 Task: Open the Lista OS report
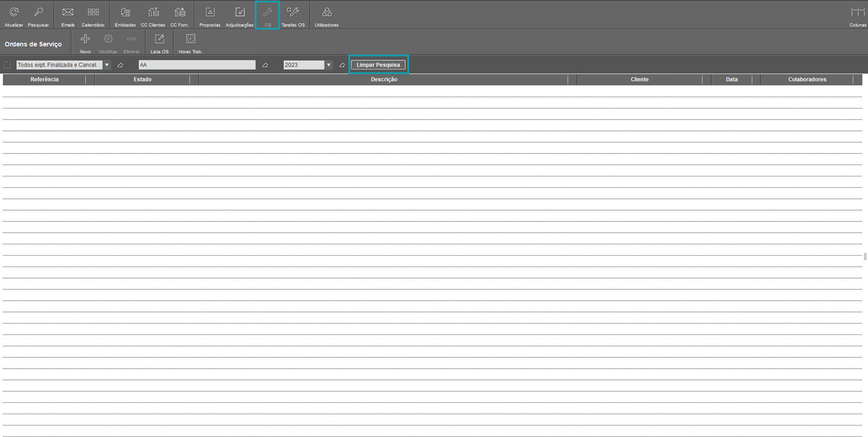pos(159,42)
